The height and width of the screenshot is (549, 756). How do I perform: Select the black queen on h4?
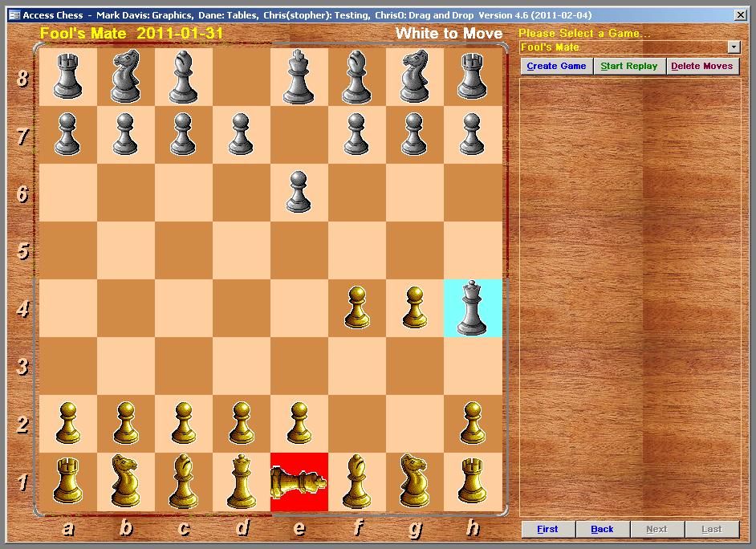coord(473,308)
